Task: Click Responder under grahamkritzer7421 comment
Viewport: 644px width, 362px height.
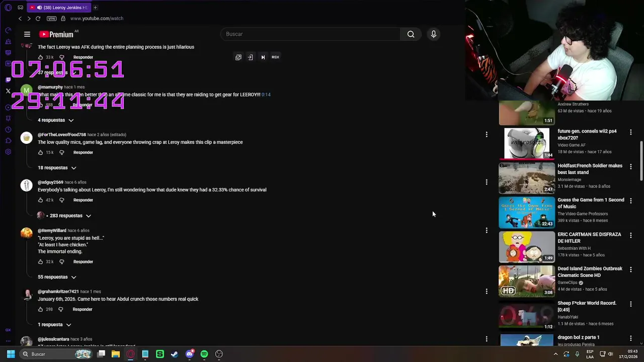Action: [x=83, y=310]
